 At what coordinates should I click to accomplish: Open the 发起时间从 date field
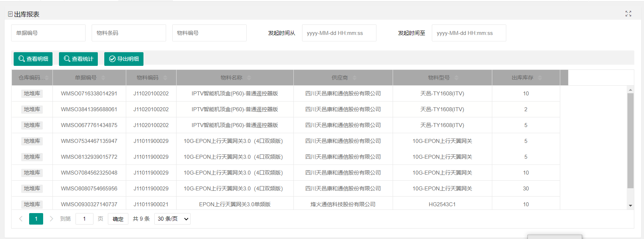tap(339, 33)
